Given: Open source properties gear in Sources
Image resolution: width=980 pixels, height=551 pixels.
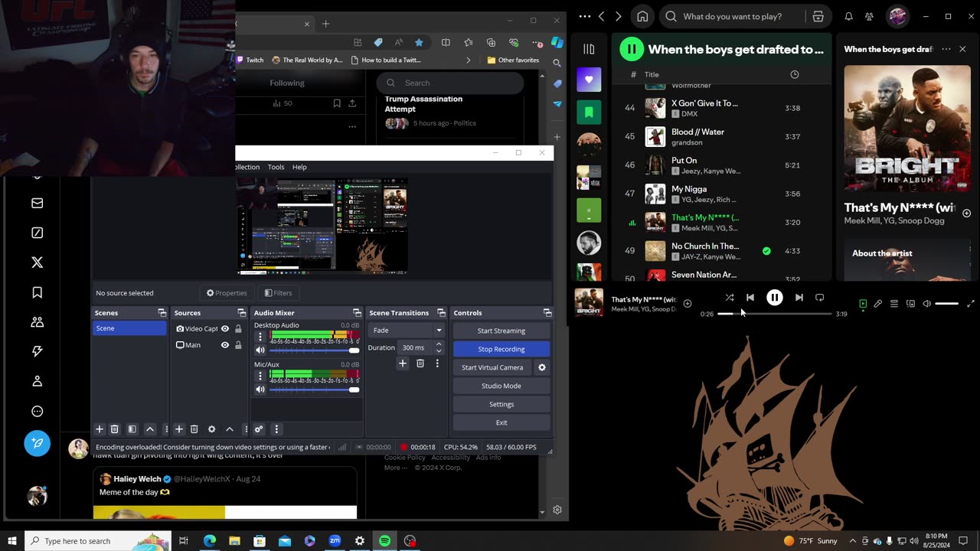Looking at the screenshot, I should coord(211,429).
